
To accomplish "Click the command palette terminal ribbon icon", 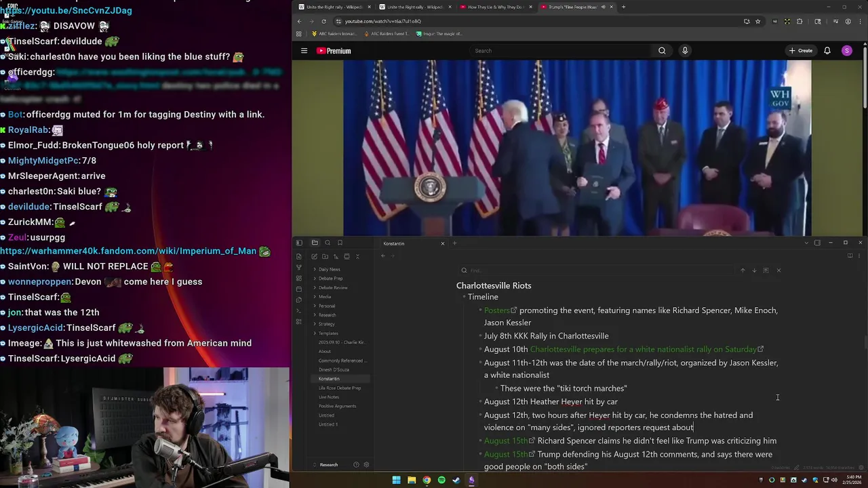I will pyautogui.click(x=299, y=310).
